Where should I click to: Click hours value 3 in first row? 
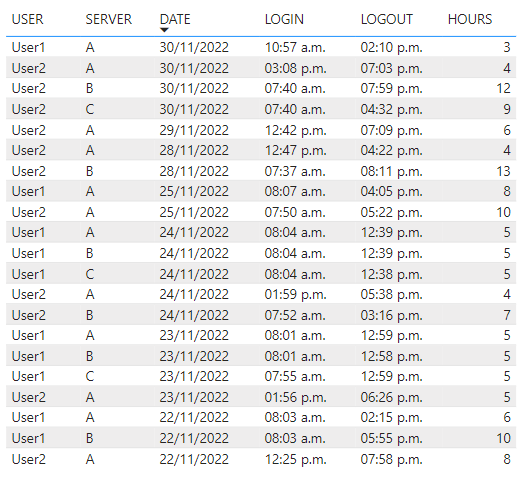pyautogui.click(x=507, y=47)
